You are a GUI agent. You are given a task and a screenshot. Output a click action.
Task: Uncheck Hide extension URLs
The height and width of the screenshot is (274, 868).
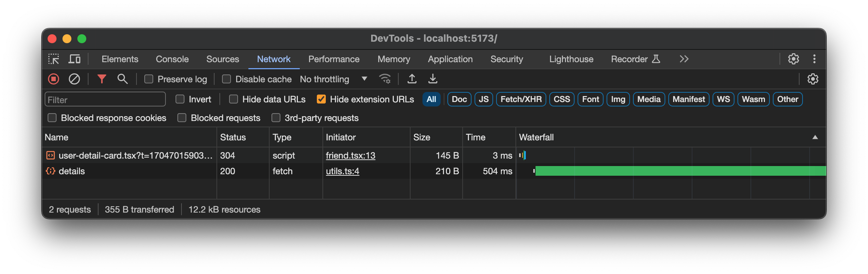click(x=321, y=99)
